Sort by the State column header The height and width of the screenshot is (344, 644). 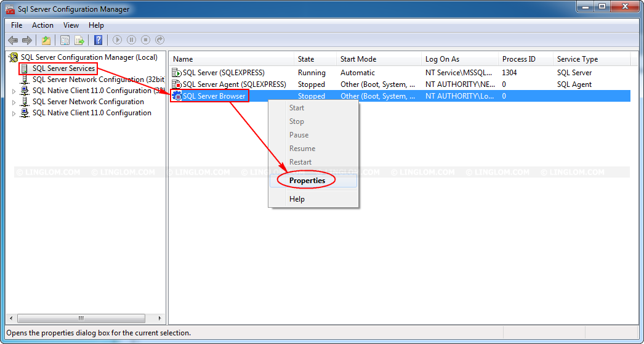[315, 59]
